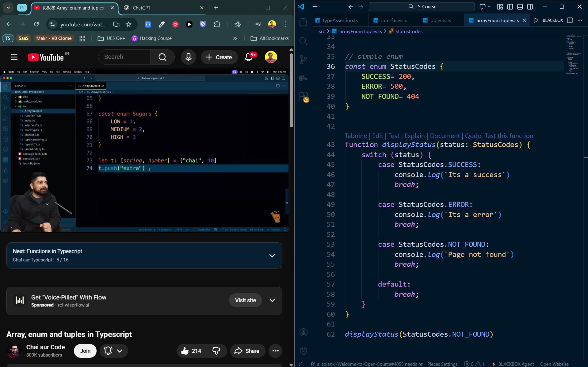This screenshot has height=367, width=588.
Task: Open the Manage settings gear in VS Code
Action: point(304,350)
